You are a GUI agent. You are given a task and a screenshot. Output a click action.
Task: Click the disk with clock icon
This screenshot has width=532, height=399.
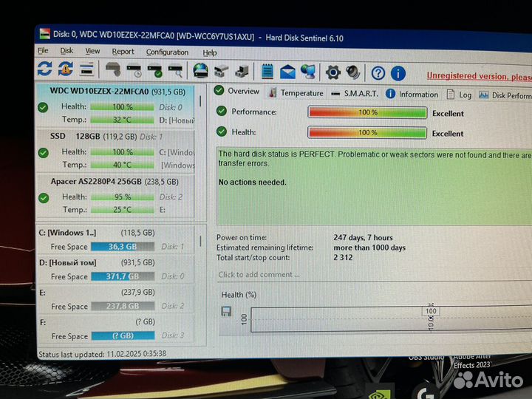pos(134,70)
